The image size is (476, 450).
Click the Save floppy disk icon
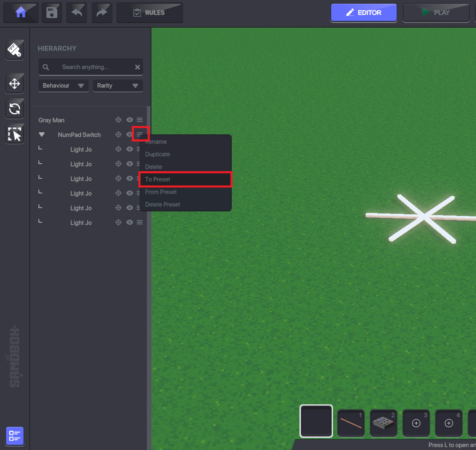click(52, 13)
